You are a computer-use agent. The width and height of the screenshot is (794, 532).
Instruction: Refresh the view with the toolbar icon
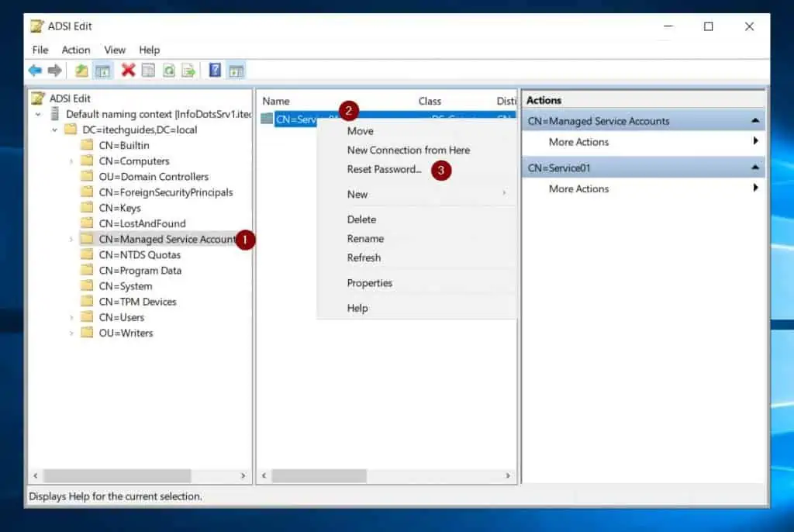coord(169,70)
